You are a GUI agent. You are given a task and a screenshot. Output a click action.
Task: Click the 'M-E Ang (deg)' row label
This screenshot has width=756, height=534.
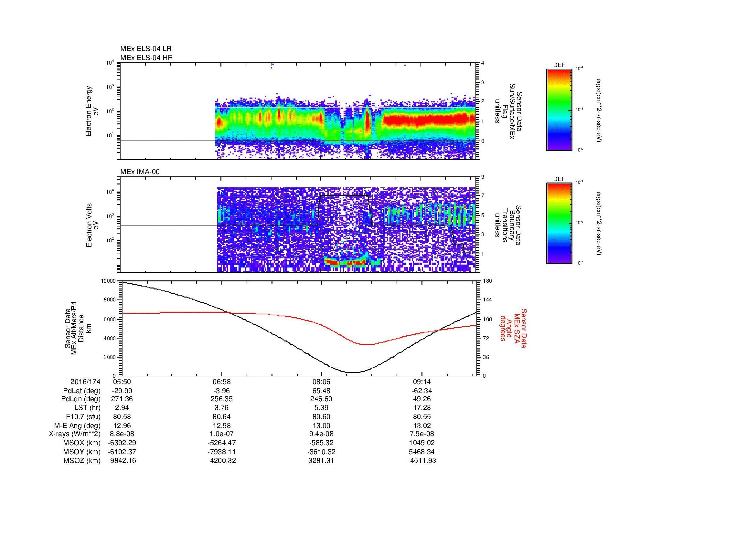[x=77, y=425]
